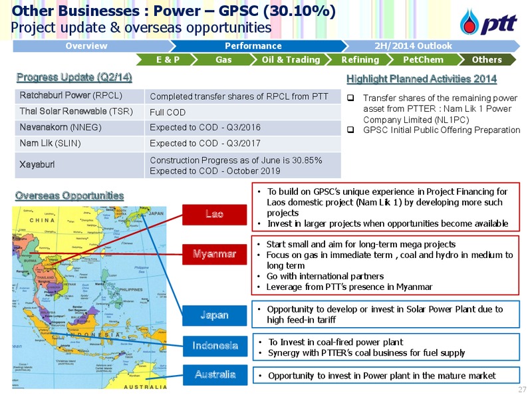Click 'Start small and aim for long-term mega projects'
Viewport: 532px width, 399px height.
[x=360, y=244]
